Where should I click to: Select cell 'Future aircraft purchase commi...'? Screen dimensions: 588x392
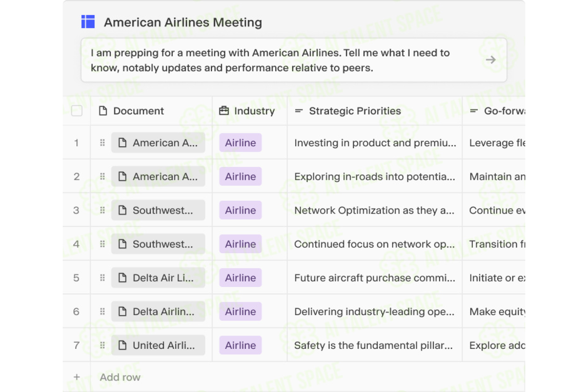coord(375,278)
